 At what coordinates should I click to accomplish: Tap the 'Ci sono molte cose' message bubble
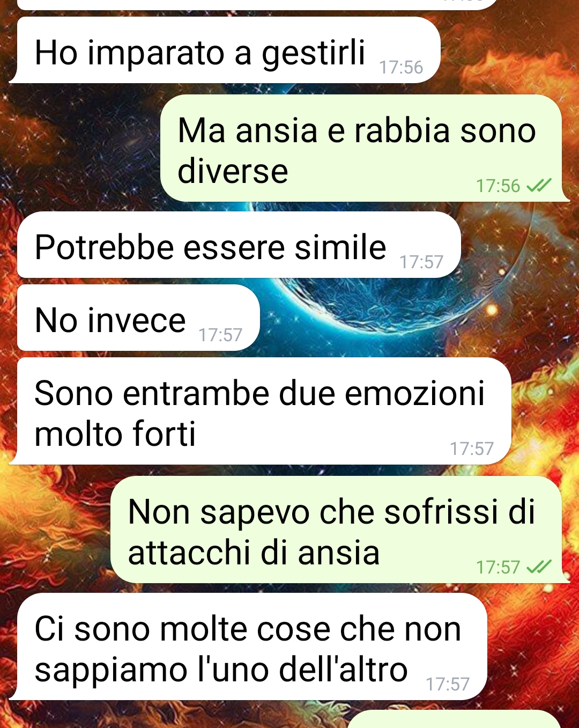click(249, 646)
